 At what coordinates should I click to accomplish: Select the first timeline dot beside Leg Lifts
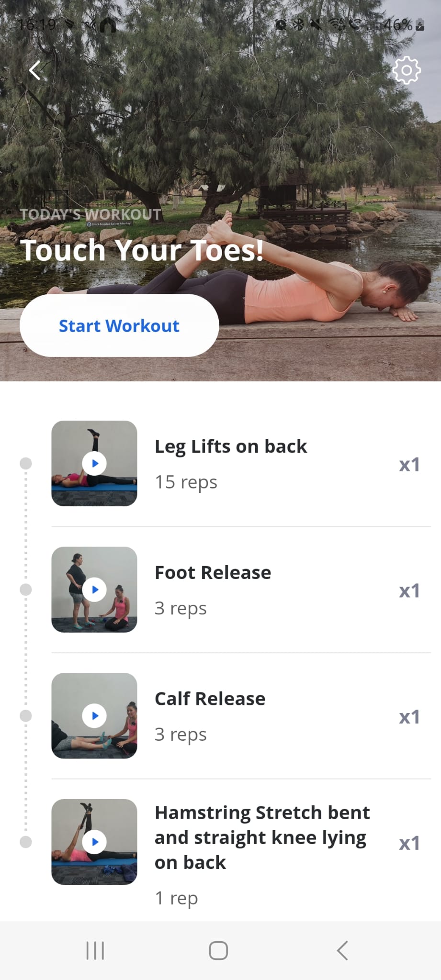(26, 463)
